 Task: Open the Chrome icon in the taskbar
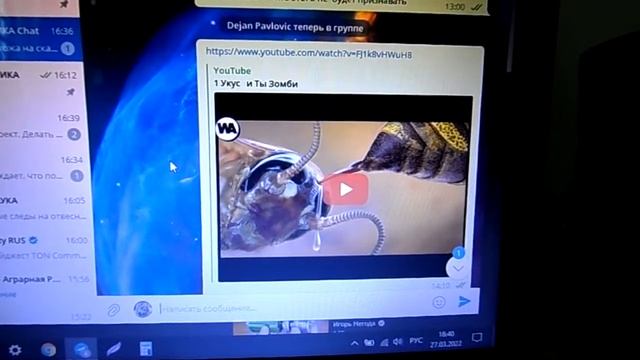(48, 350)
